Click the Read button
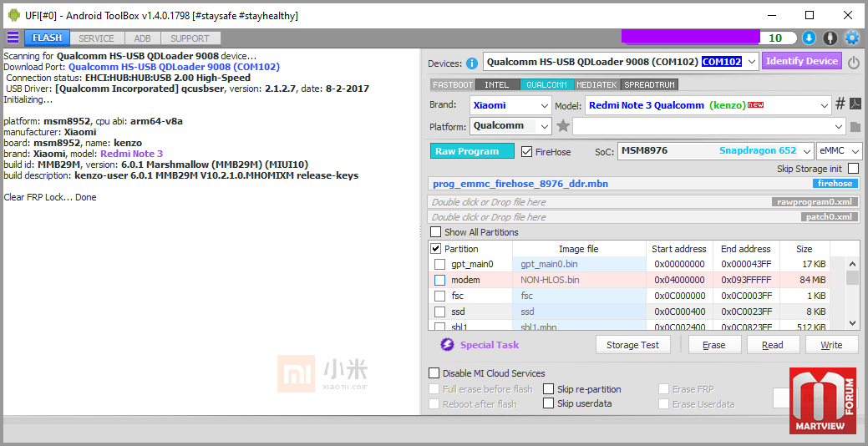The width and height of the screenshot is (868, 446). point(772,345)
